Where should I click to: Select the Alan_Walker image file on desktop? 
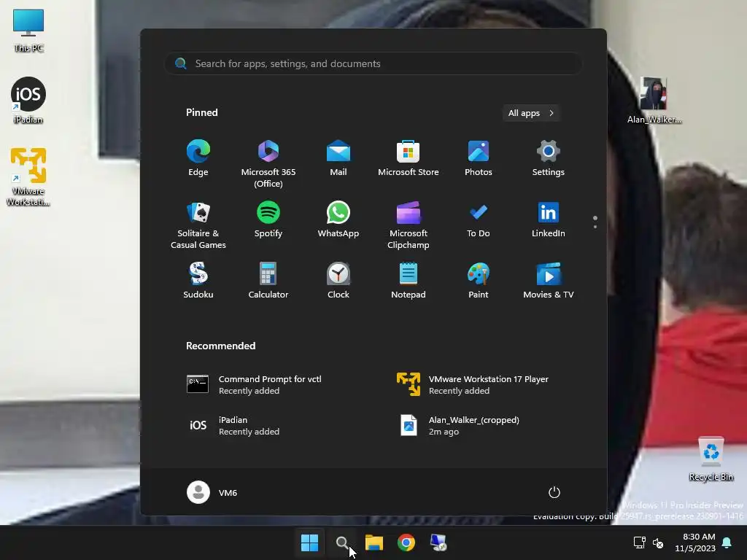pyautogui.click(x=654, y=101)
